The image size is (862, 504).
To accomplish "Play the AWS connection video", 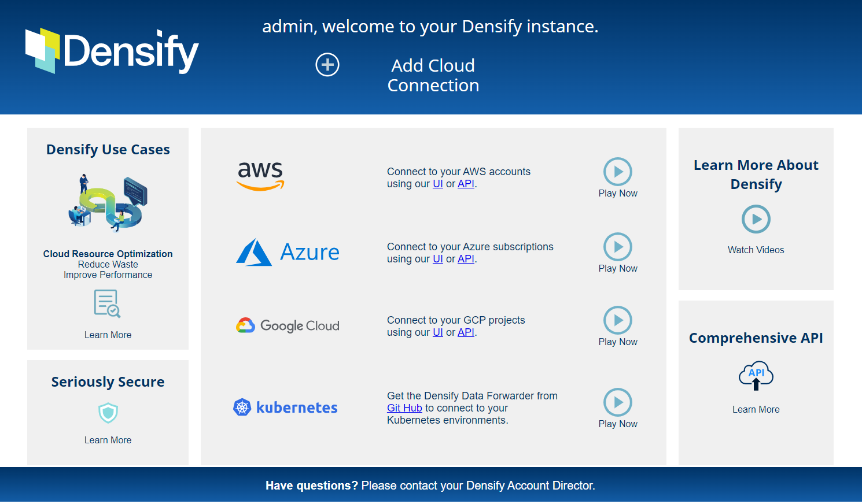I will (617, 172).
